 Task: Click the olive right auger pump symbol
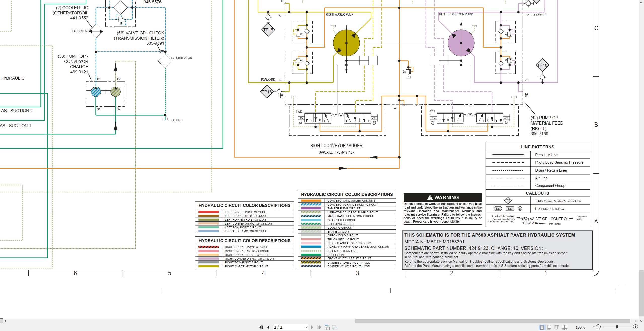[x=346, y=43]
